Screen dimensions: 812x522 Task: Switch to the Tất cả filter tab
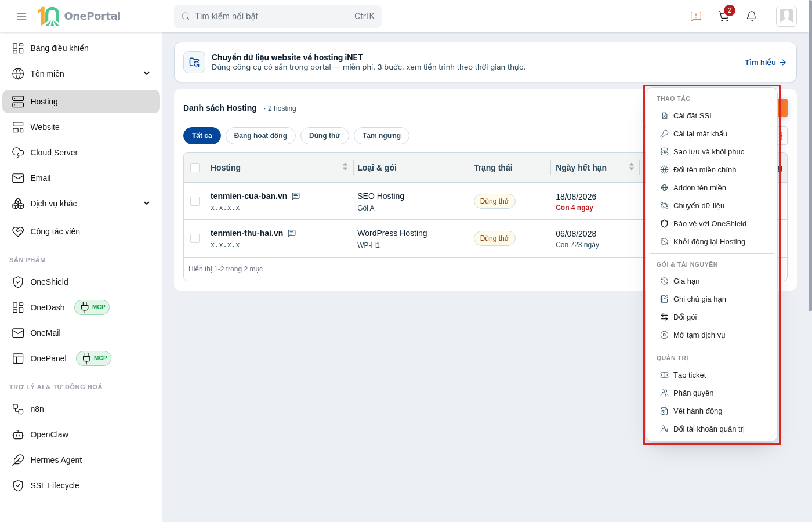[x=202, y=136]
